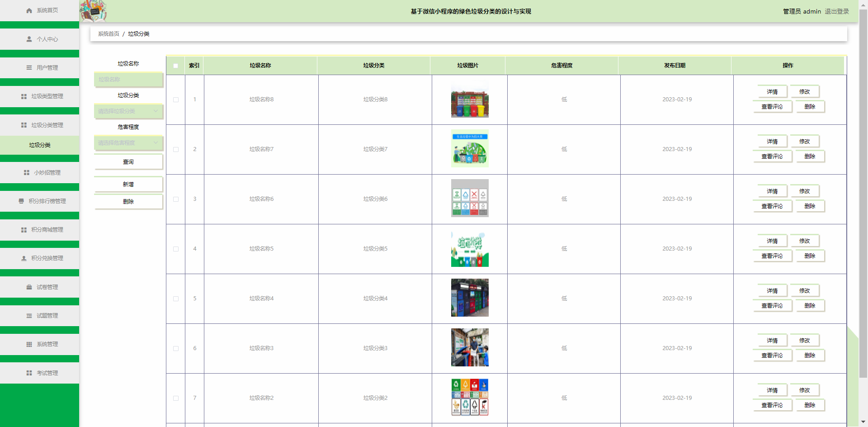The height and width of the screenshot is (427, 868).
Task: Click the 危害程度 column header
Action: pyautogui.click(x=561, y=66)
